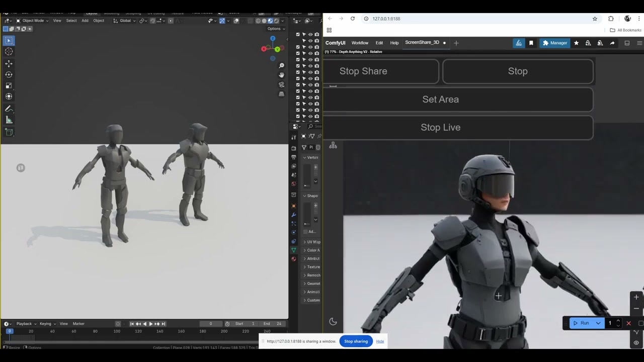Screen dimensions: 644x362
Task: Open the Object Data green triangle tab
Action: pyautogui.click(x=294, y=250)
